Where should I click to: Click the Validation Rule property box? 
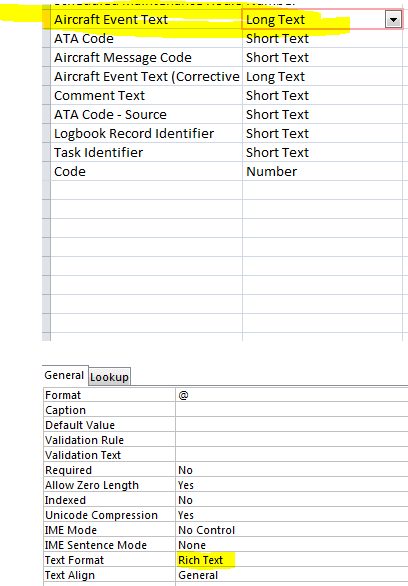(x=292, y=440)
